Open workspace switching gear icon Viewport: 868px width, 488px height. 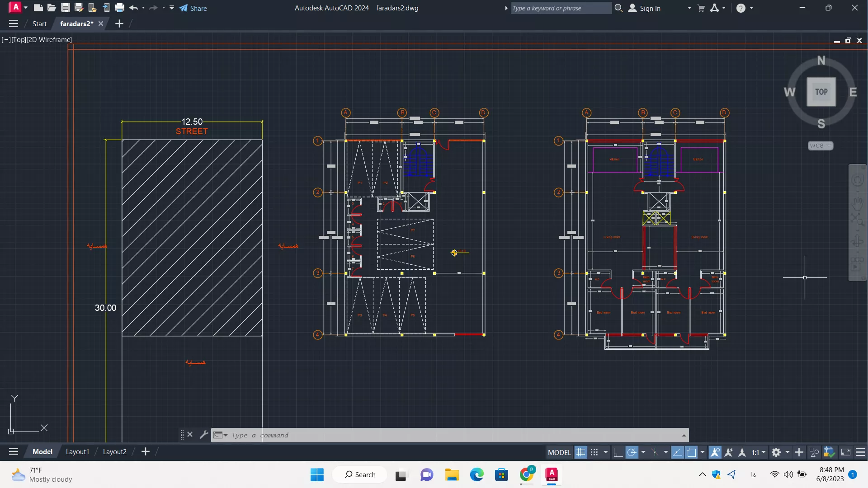[x=776, y=452]
